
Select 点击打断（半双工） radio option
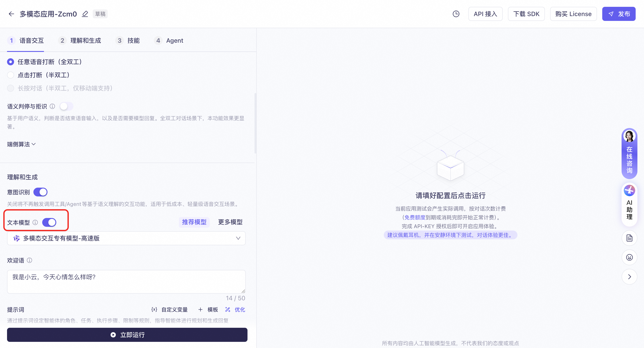11,75
